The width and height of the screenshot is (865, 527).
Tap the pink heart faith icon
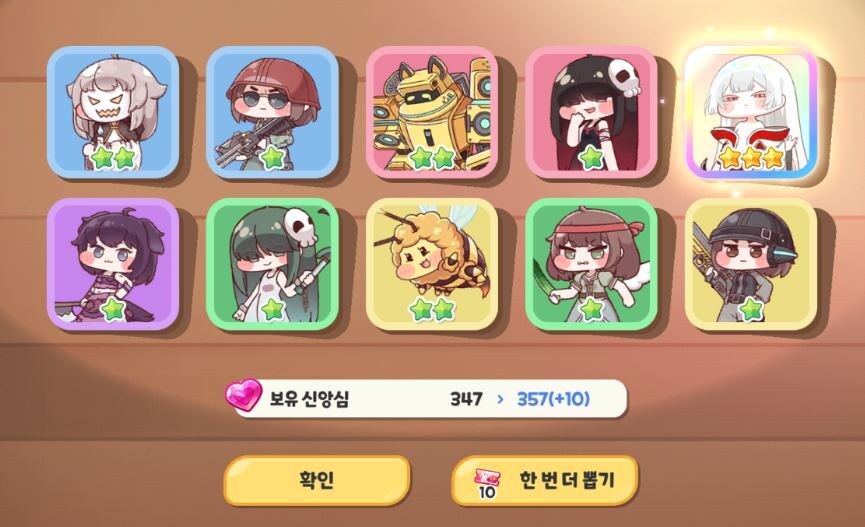pos(243,395)
